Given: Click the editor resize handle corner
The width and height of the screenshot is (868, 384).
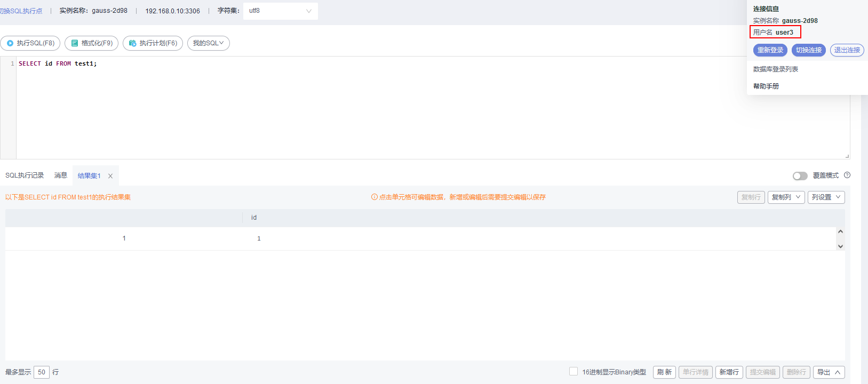Looking at the screenshot, I should tap(847, 156).
